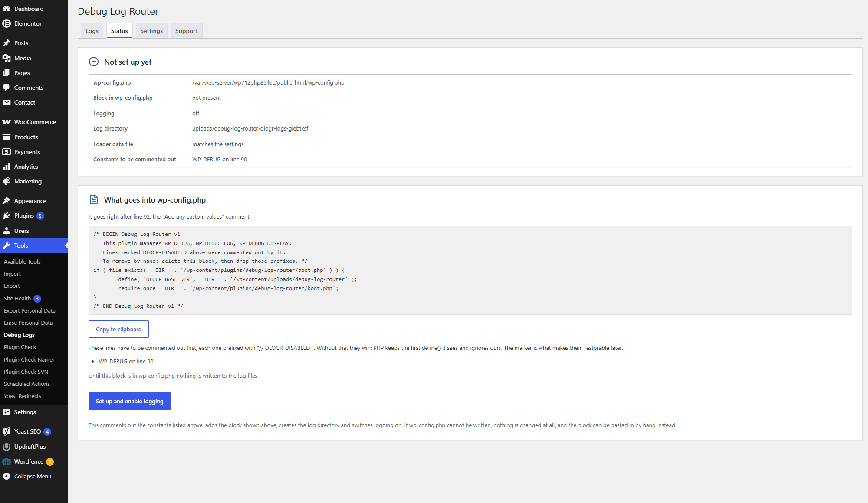Open the Dashboard icon in the sidebar
868x503 pixels.
(x=7, y=9)
